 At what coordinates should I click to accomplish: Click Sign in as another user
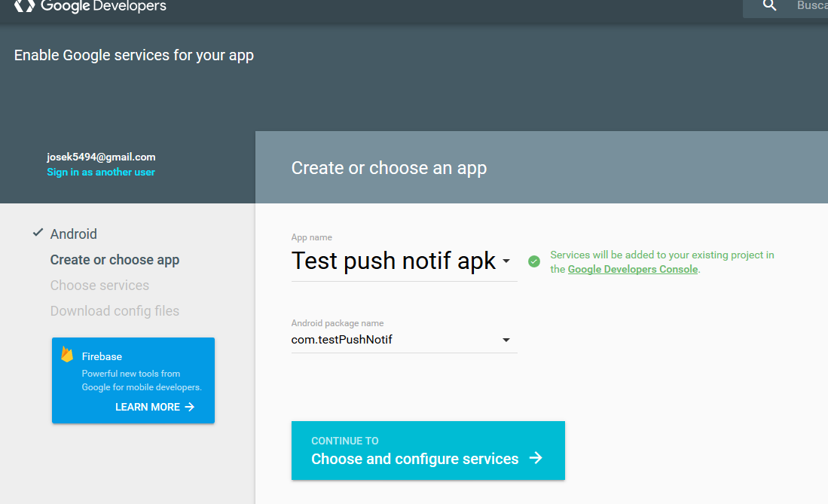click(x=100, y=172)
